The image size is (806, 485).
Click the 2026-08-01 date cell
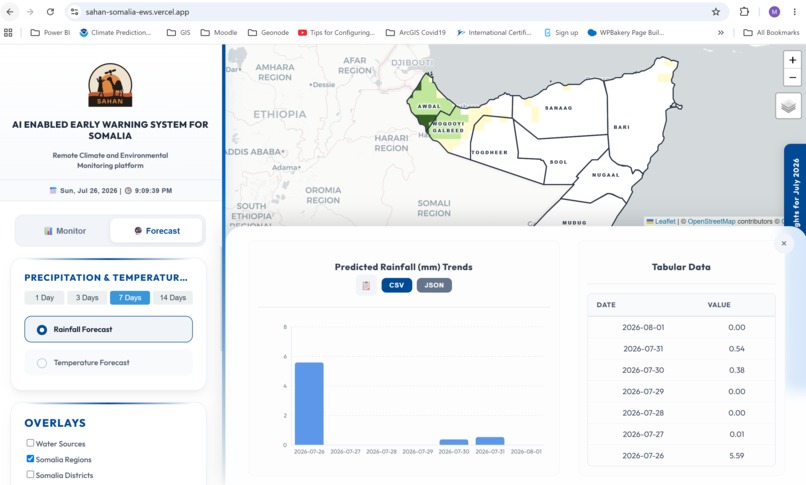tap(643, 327)
